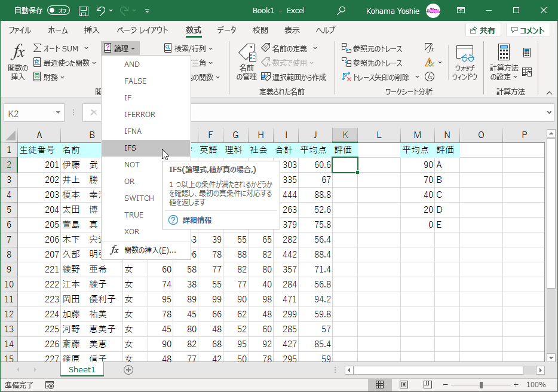
Task: Select Normal view button in status bar
Action: coord(379,385)
